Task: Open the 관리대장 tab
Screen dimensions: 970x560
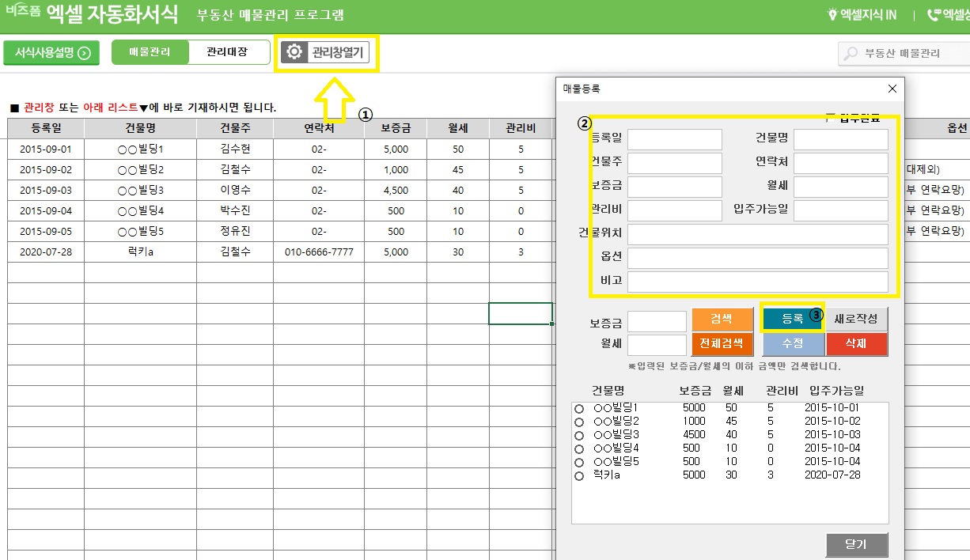Action: [227, 52]
